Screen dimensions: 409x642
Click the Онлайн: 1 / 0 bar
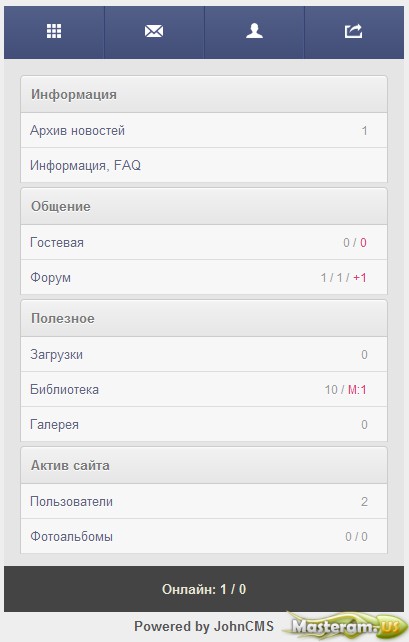(204, 589)
